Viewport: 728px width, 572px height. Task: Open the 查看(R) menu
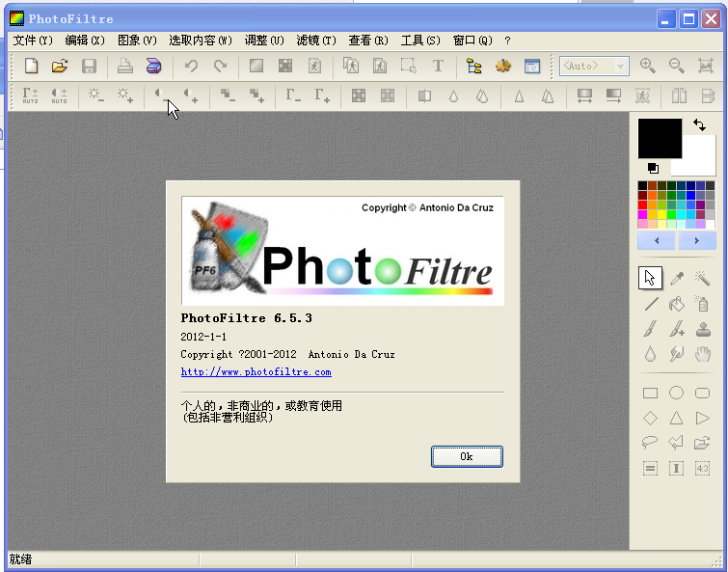(x=368, y=41)
